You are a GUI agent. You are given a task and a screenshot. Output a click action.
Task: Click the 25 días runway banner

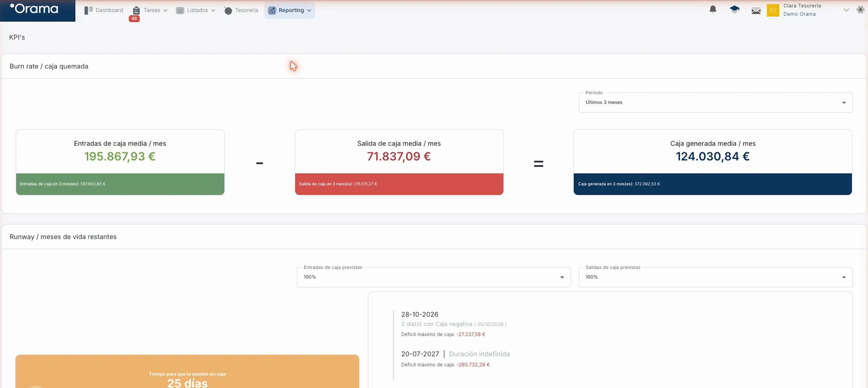187,372
